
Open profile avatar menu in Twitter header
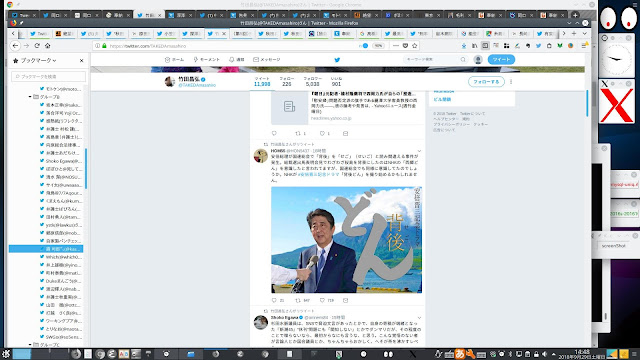click(478, 60)
